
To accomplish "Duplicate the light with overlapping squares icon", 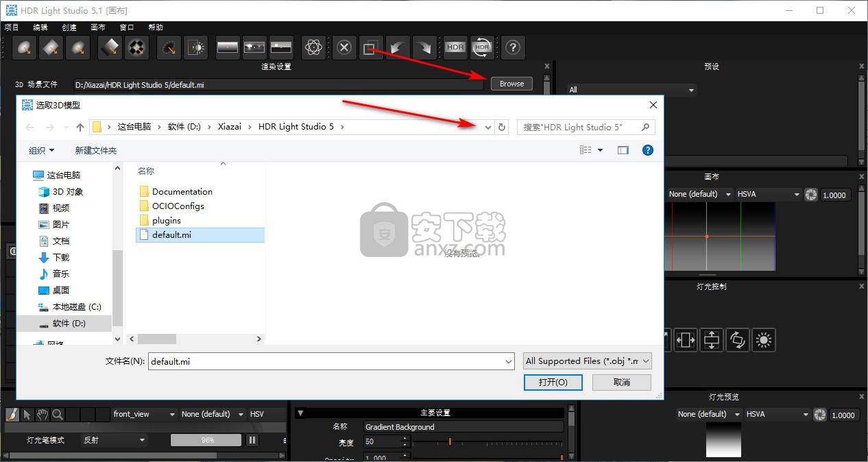I will [371, 48].
